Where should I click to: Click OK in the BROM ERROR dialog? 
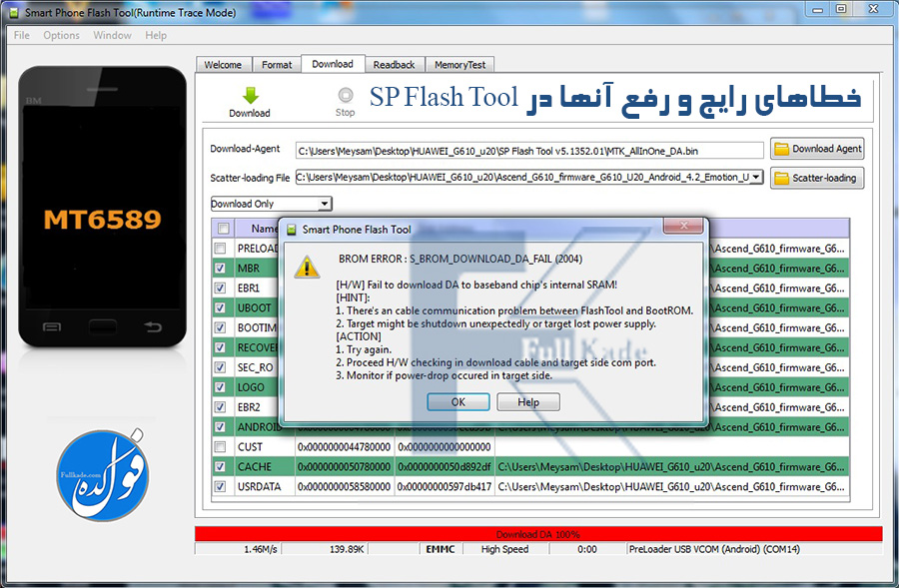point(457,401)
